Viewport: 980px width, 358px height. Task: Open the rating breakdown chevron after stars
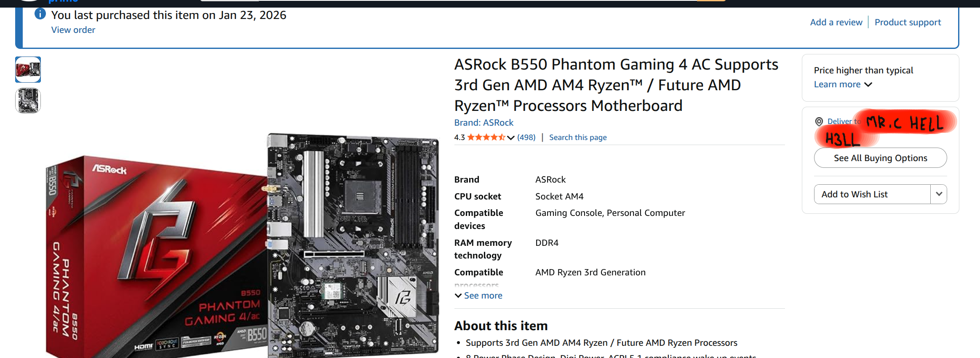[x=511, y=137]
